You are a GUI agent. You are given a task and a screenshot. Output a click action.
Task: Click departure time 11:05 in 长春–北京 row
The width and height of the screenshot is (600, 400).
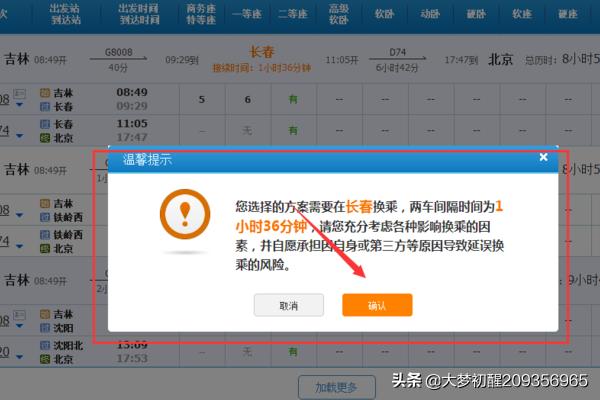(x=132, y=124)
